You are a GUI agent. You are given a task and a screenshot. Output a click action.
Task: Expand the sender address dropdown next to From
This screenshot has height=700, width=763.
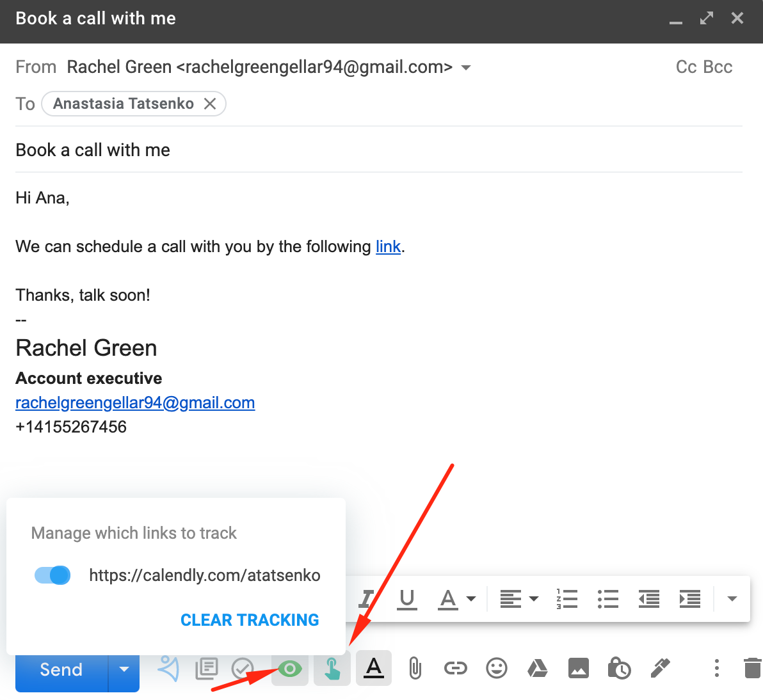click(x=467, y=67)
